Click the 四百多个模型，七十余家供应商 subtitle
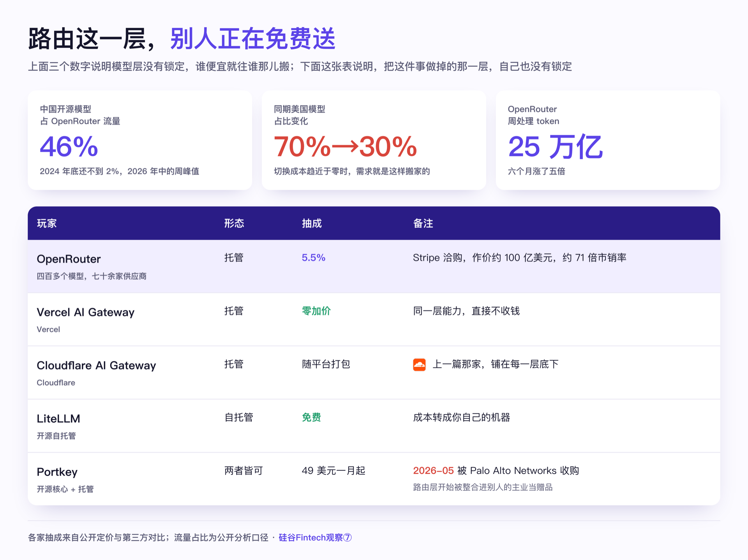 pyautogui.click(x=92, y=276)
